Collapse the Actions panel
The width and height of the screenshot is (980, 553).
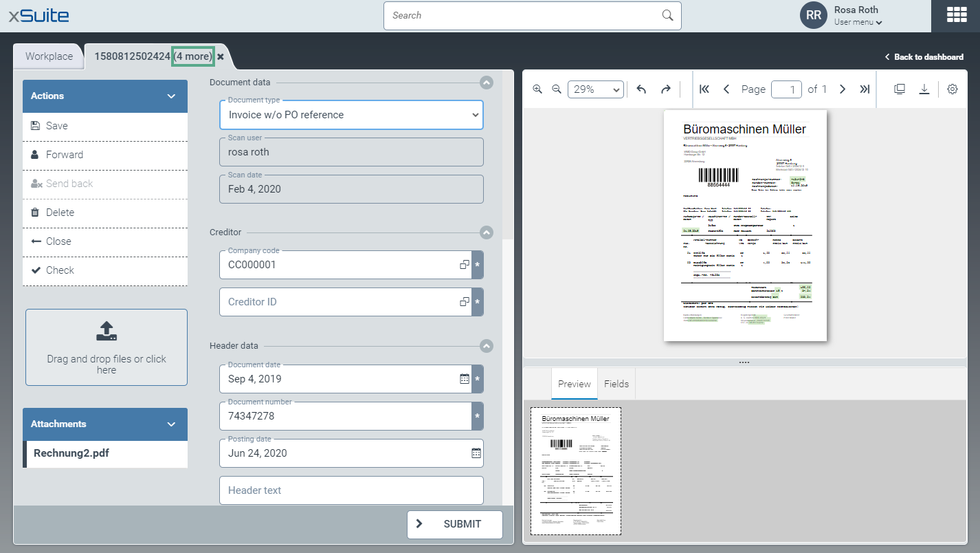(x=171, y=96)
